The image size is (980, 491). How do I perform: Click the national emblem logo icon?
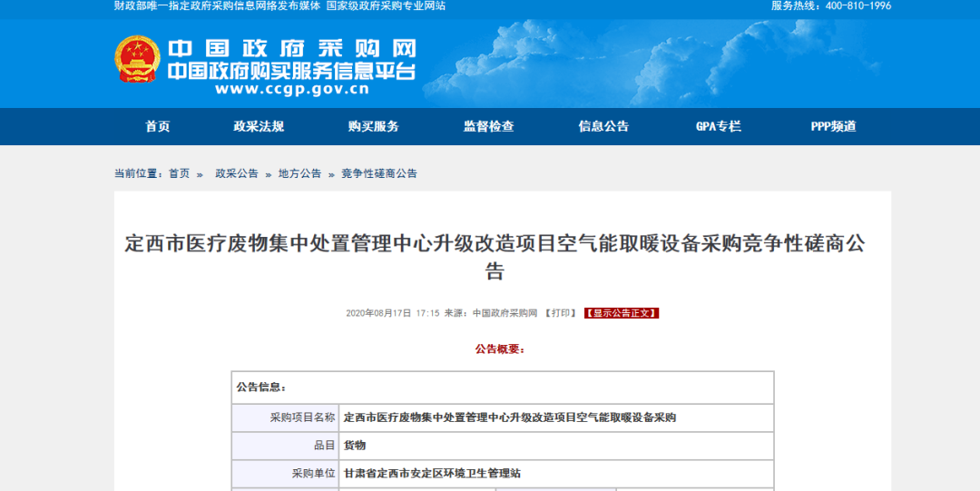(138, 59)
